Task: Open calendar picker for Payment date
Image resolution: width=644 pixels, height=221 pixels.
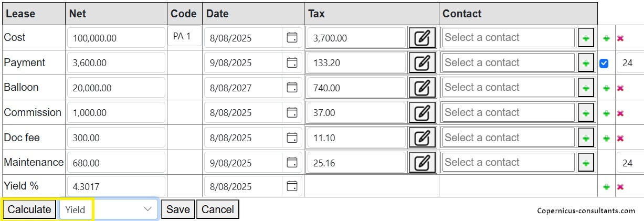Action: click(292, 62)
